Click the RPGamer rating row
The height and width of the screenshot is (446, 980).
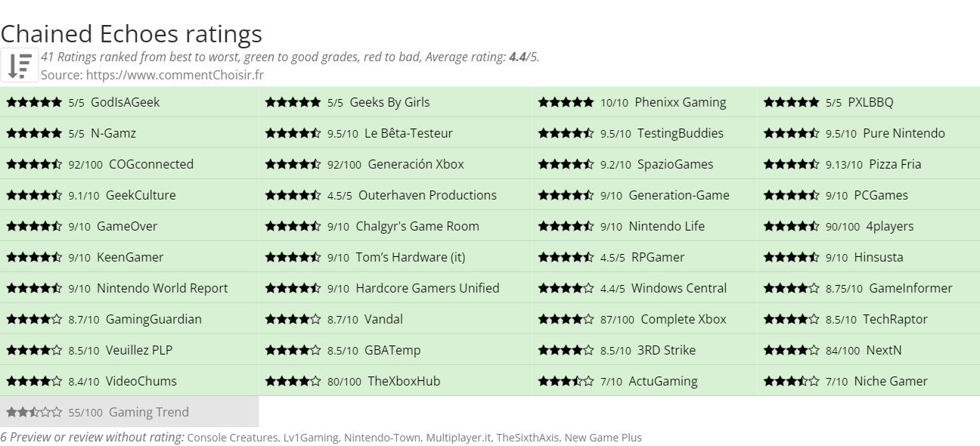pyautogui.click(x=644, y=257)
